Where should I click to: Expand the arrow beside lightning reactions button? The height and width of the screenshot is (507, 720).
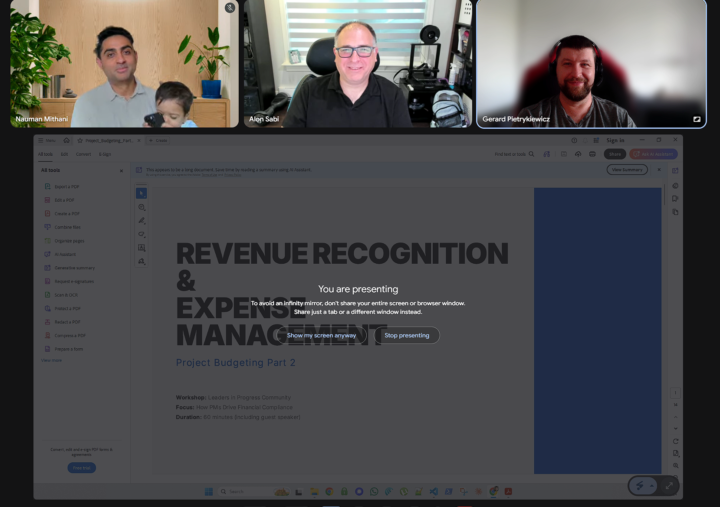tap(651, 486)
